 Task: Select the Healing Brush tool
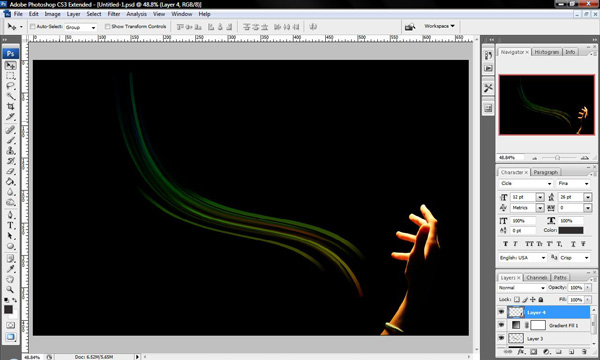click(x=10, y=130)
